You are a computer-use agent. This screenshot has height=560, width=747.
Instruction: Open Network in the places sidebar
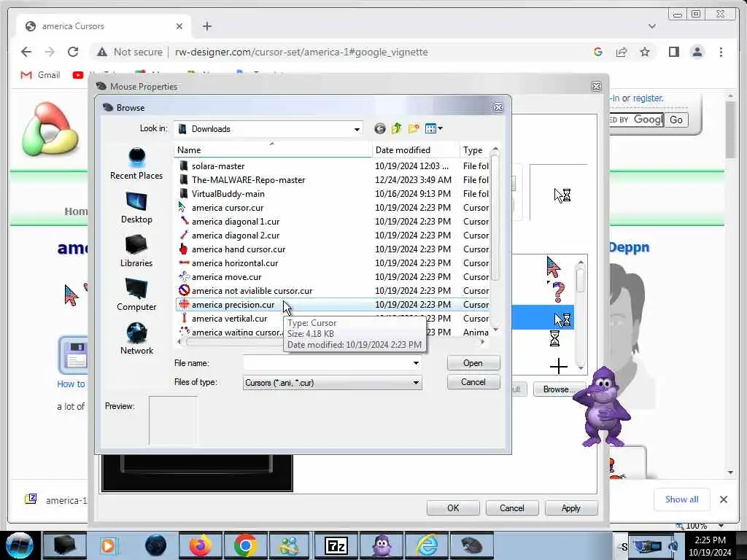click(136, 339)
